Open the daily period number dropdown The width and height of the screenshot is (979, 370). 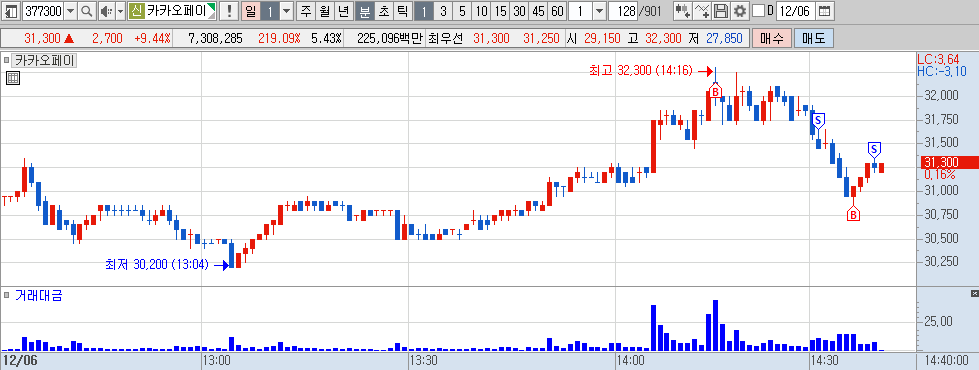point(286,11)
